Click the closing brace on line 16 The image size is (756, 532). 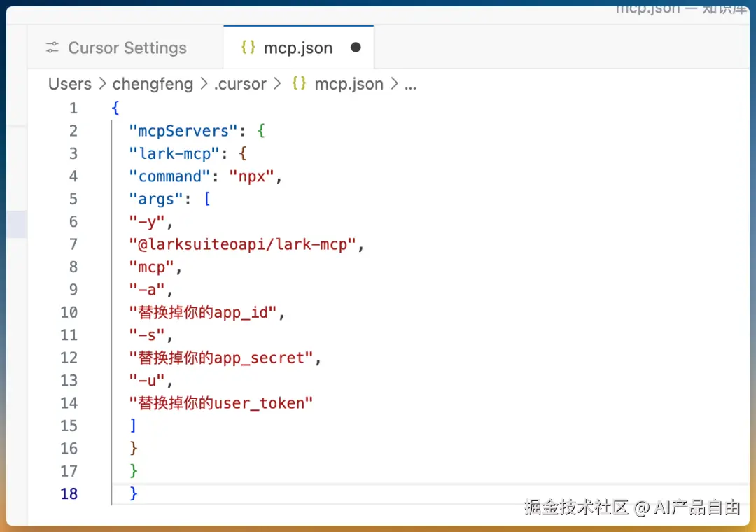[134, 448]
